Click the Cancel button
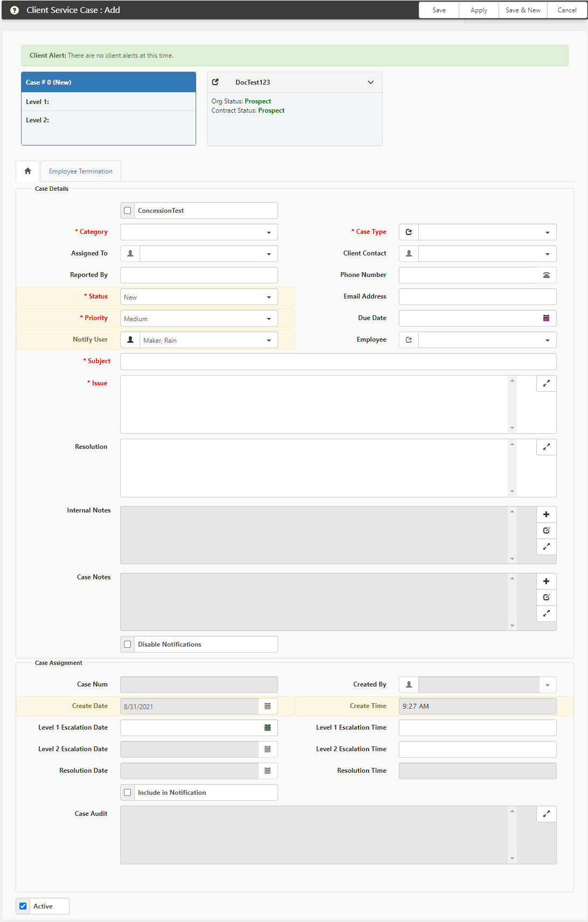 click(x=567, y=10)
